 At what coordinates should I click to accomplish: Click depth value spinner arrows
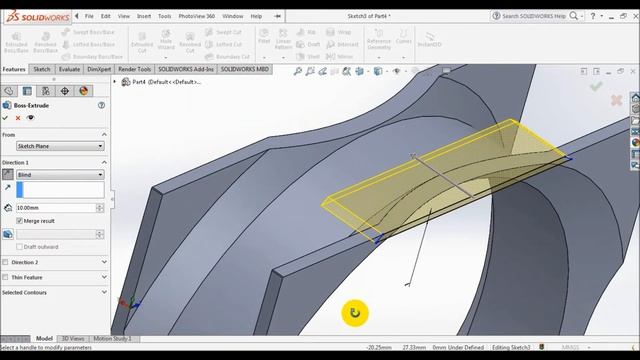click(x=100, y=208)
